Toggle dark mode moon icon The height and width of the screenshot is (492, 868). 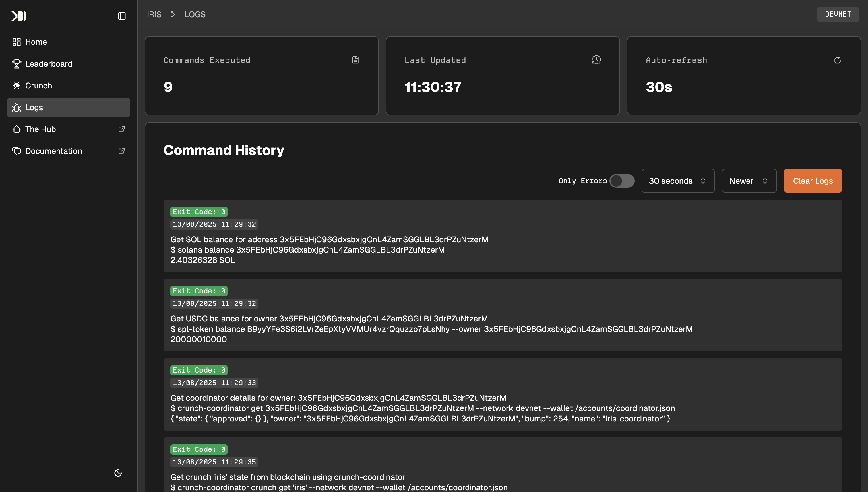pos(118,473)
